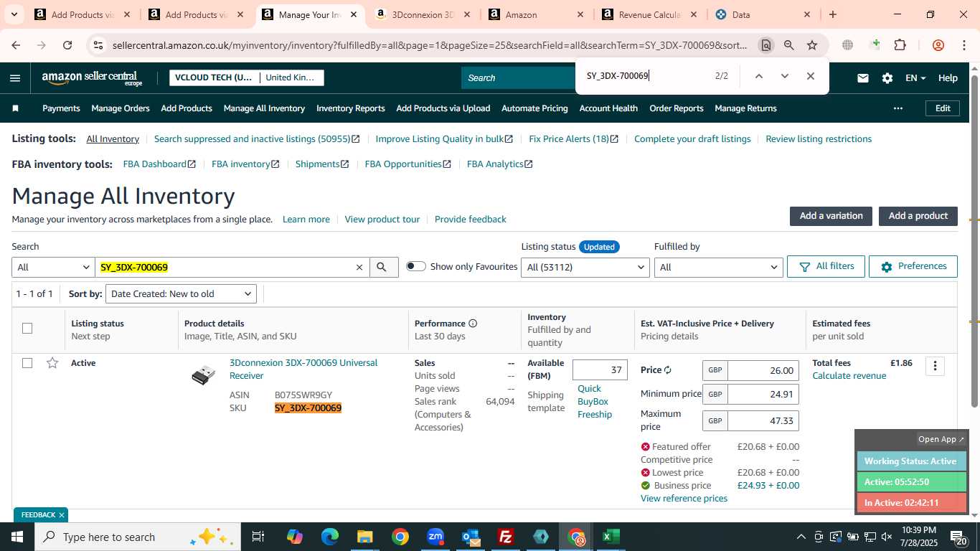Viewport: 980px width, 551px height.
Task: Open Manage Orders menu item
Action: pos(121,108)
